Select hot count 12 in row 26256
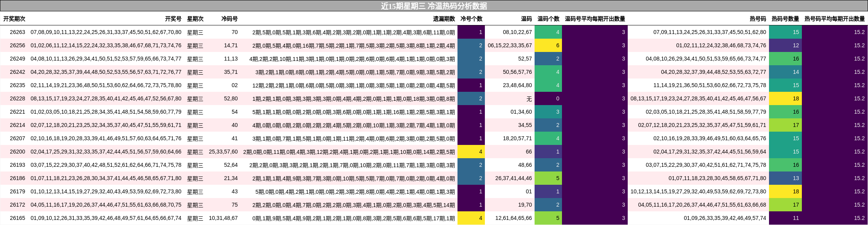868x225 pixels. [785, 45]
